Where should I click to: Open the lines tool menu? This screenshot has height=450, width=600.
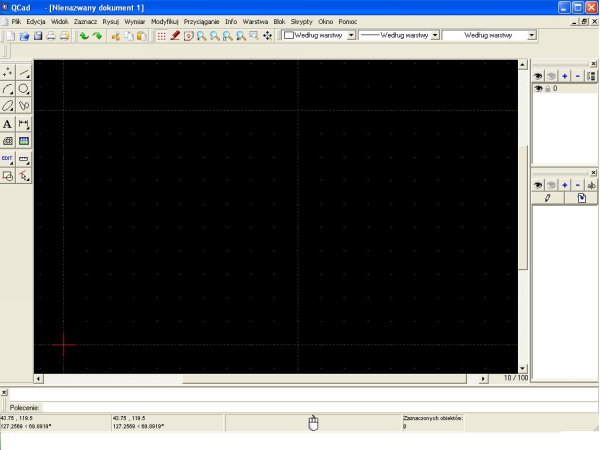click(24, 72)
